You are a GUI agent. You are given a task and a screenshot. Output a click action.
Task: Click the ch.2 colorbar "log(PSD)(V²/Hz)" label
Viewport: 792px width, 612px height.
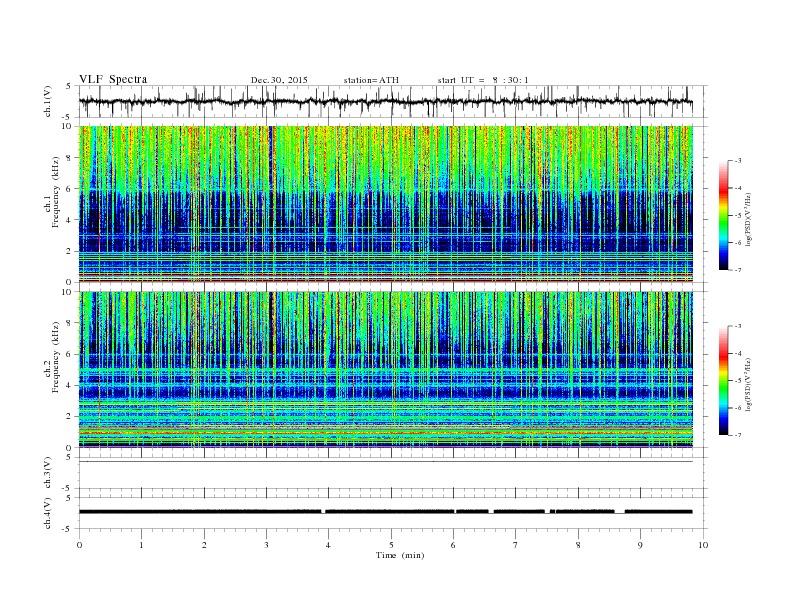748,385
